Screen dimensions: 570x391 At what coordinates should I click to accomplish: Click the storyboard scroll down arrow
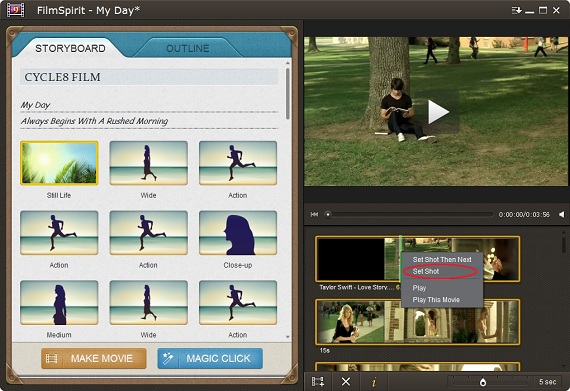(288, 337)
